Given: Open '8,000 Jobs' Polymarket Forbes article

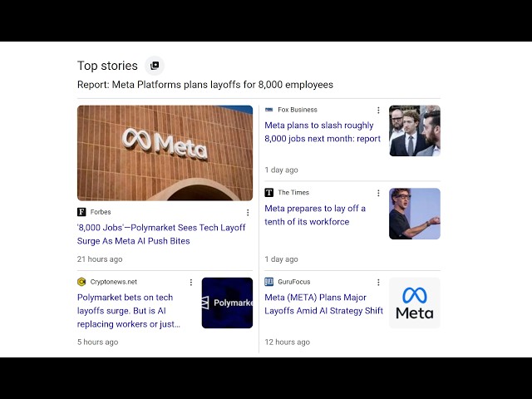Looking at the screenshot, I should tap(161, 234).
